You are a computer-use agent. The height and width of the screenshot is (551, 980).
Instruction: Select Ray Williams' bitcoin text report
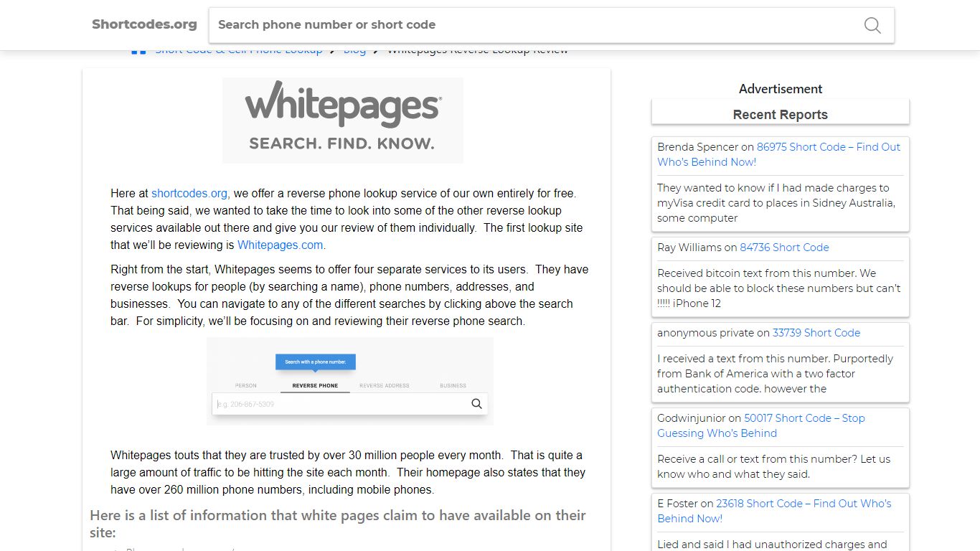[778, 288]
